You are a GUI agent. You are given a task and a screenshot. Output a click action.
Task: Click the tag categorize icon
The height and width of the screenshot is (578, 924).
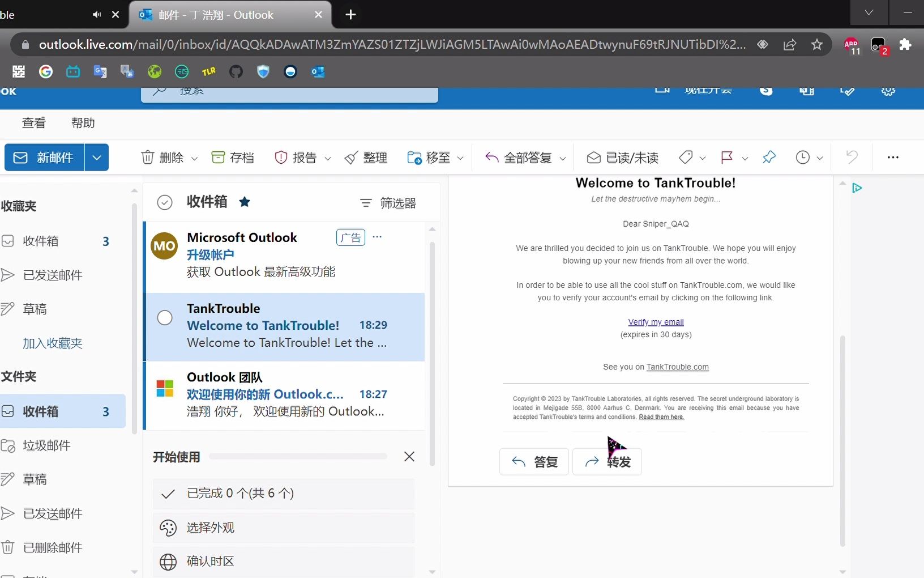pyautogui.click(x=686, y=157)
